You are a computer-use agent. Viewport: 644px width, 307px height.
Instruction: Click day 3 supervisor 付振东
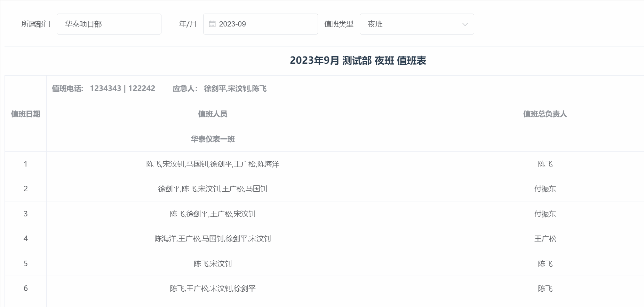pyautogui.click(x=545, y=214)
